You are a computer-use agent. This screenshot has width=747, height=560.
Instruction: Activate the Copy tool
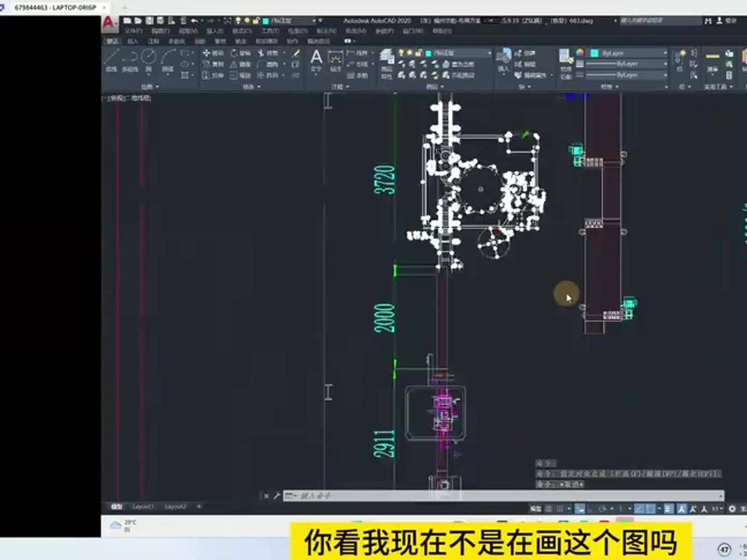pyautogui.click(x=208, y=63)
